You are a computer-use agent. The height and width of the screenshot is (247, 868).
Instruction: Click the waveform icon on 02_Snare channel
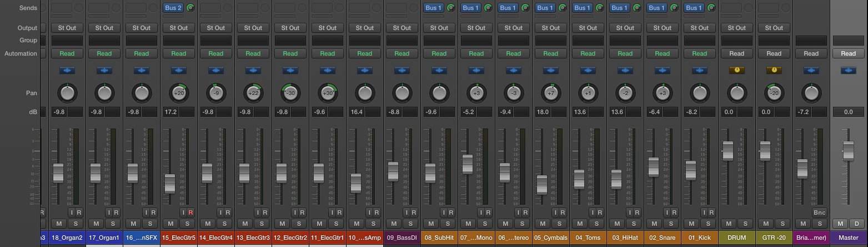coord(663,70)
